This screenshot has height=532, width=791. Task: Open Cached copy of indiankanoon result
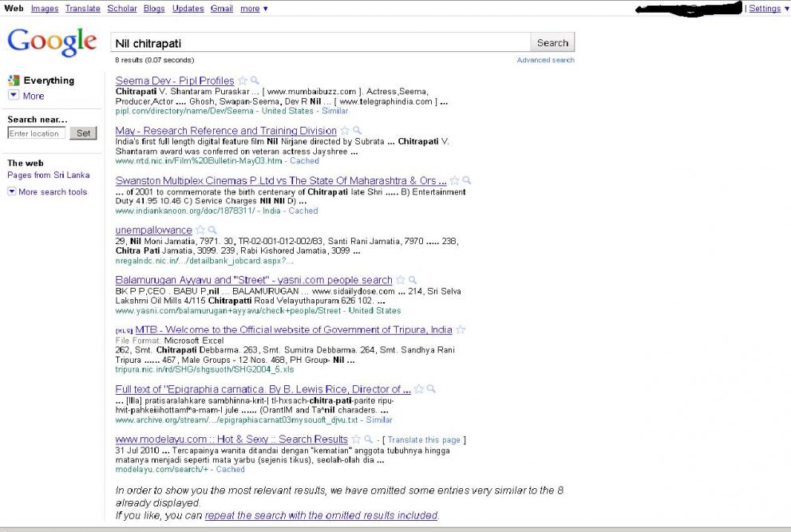[303, 211]
